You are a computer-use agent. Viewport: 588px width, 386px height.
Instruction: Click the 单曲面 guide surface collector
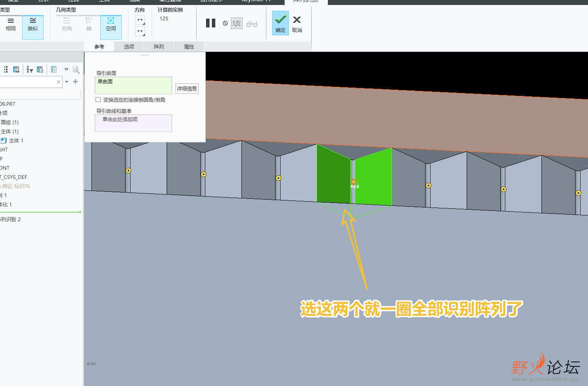tap(133, 86)
